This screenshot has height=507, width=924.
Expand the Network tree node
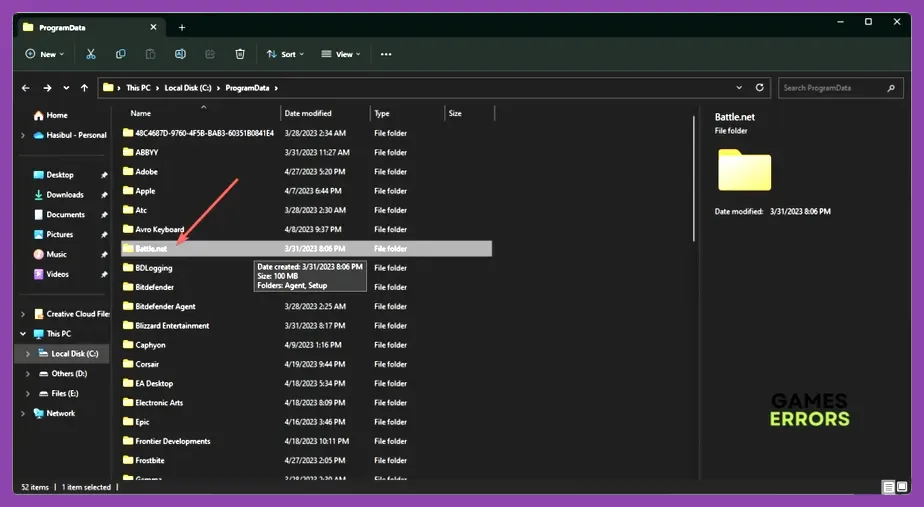tap(23, 413)
